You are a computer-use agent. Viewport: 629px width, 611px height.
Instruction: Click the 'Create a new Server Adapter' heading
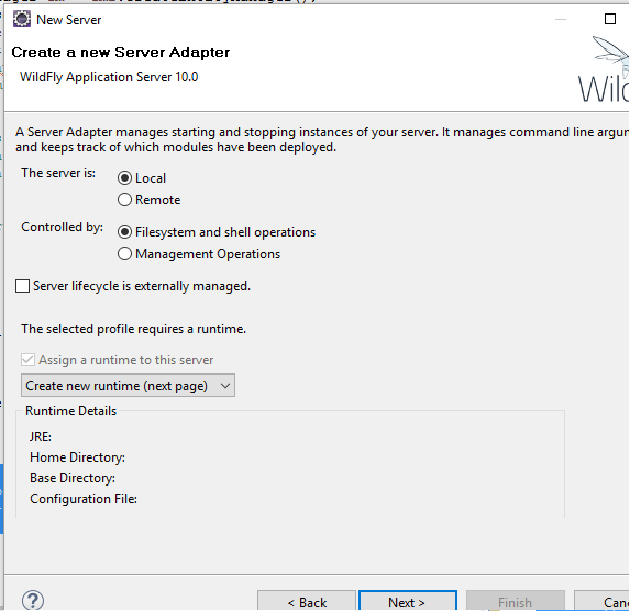click(x=121, y=52)
